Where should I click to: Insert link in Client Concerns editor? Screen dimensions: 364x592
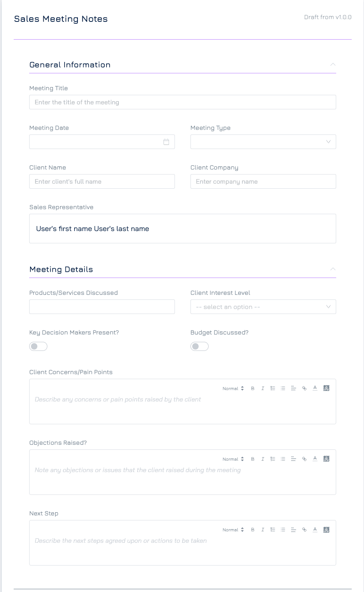tap(304, 388)
